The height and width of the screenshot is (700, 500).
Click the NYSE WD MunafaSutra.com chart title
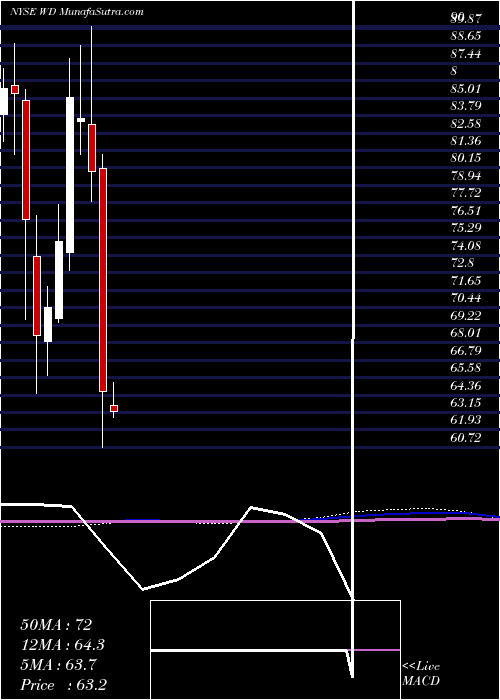(77, 12)
